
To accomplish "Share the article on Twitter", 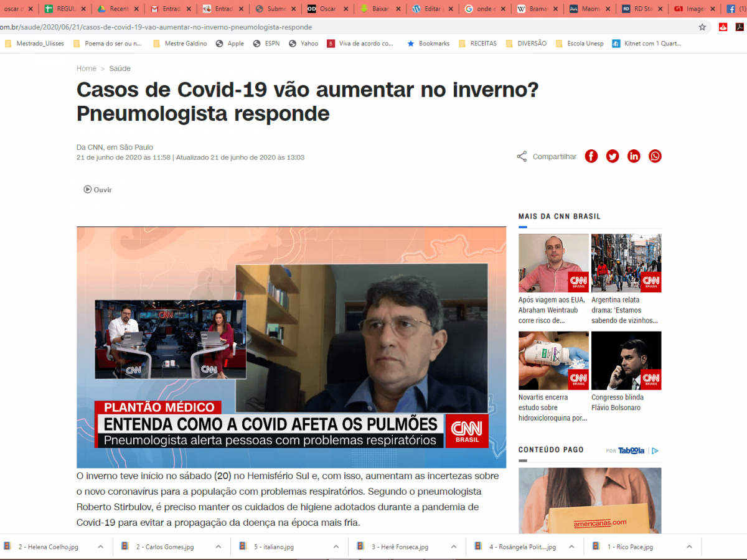I will click(x=613, y=156).
